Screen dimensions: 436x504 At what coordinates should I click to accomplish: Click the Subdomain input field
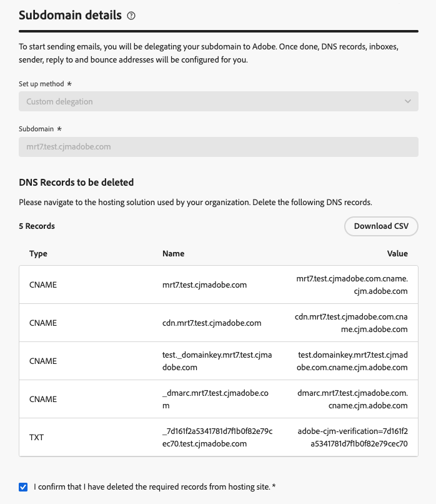pyautogui.click(x=218, y=147)
